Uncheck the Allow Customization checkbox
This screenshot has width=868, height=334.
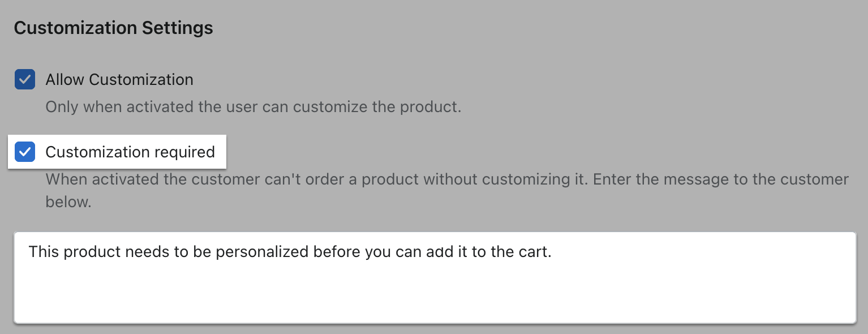[x=25, y=80]
